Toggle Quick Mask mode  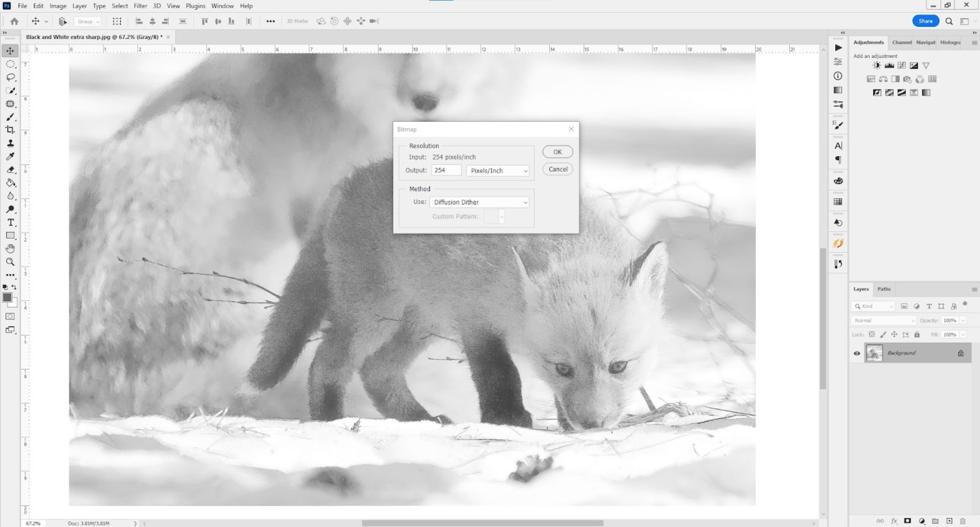[x=10, y=317]
